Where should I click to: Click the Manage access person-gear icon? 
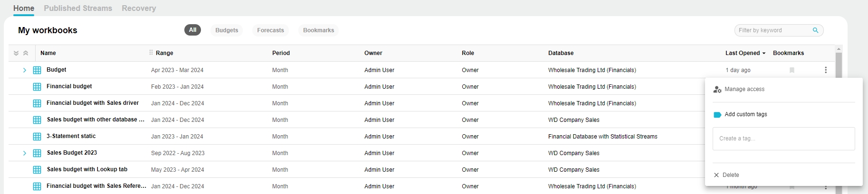[717, 89]
